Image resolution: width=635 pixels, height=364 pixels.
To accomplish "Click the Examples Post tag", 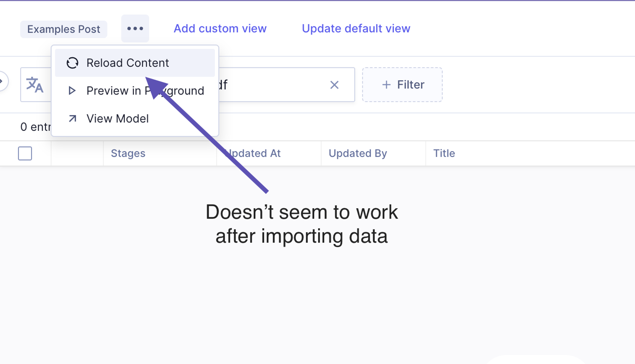I will [63, 29].
